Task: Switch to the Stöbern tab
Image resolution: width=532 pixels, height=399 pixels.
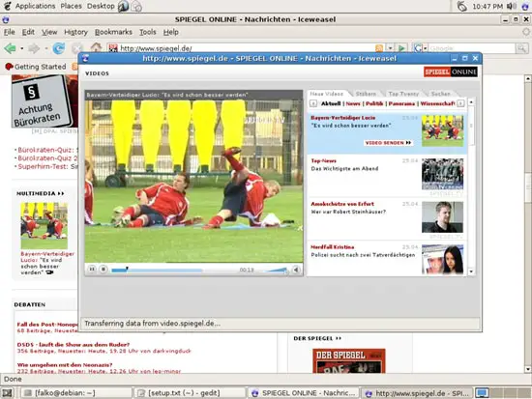Action: pyautogui.click(x=366, y=94)
